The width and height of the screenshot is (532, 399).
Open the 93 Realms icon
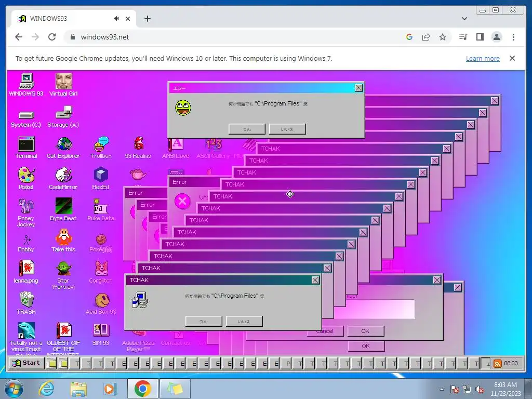pos(138,148)
